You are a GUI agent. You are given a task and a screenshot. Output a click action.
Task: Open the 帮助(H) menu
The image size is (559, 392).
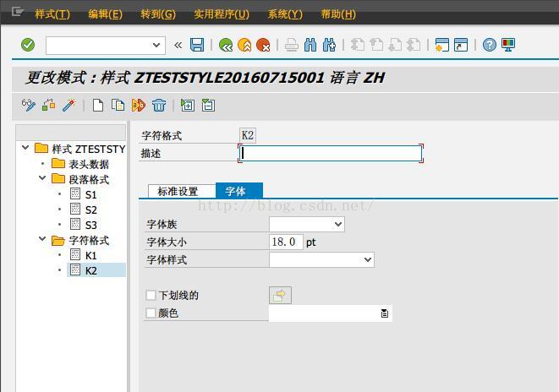pos(338,14)
